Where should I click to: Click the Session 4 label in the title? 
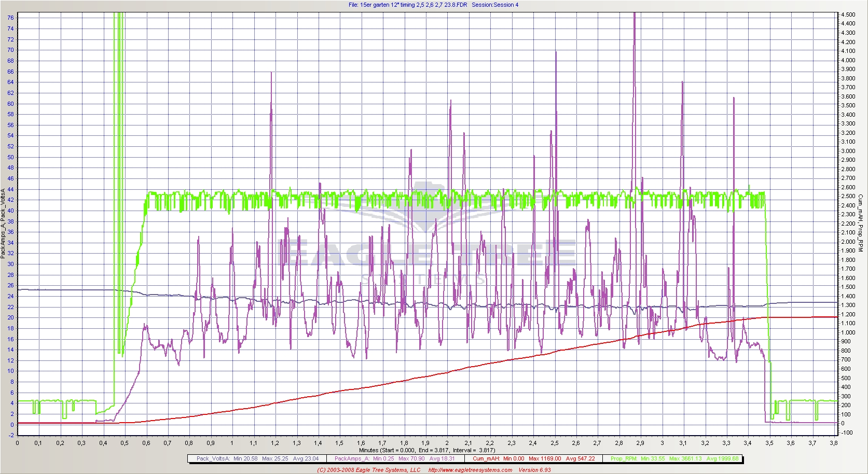click(x=495, y=5)
